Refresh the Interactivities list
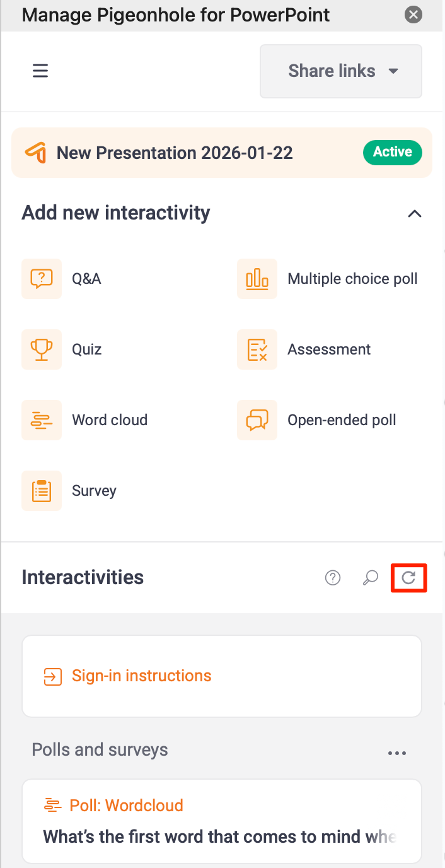This screenshot has height=868, width=445. coord(409,577)
